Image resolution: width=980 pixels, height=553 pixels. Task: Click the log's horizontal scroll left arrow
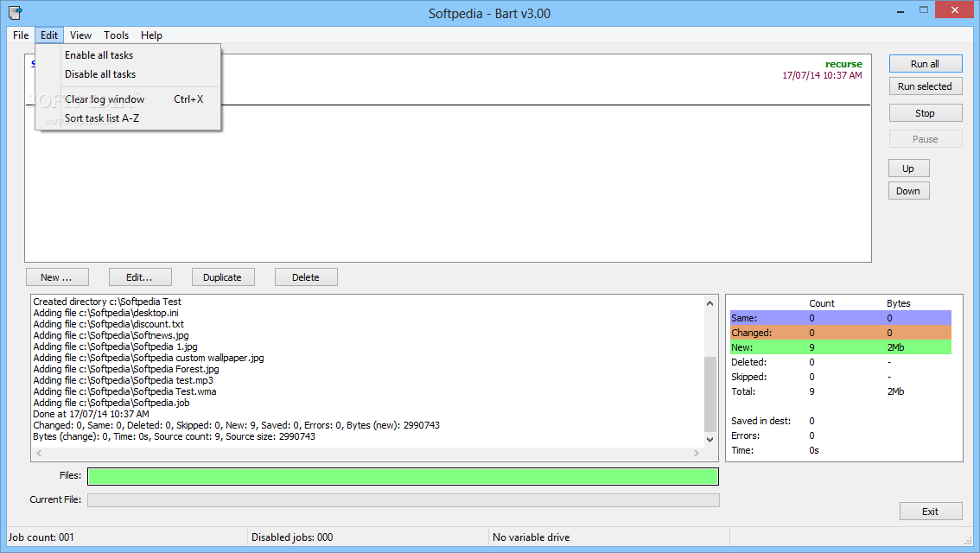[x=39, y=453]
